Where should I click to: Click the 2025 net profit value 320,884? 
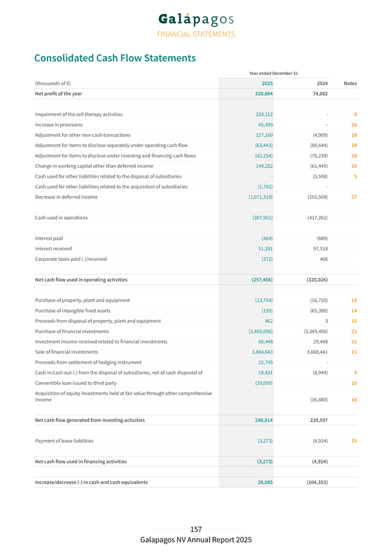(263, 93)
